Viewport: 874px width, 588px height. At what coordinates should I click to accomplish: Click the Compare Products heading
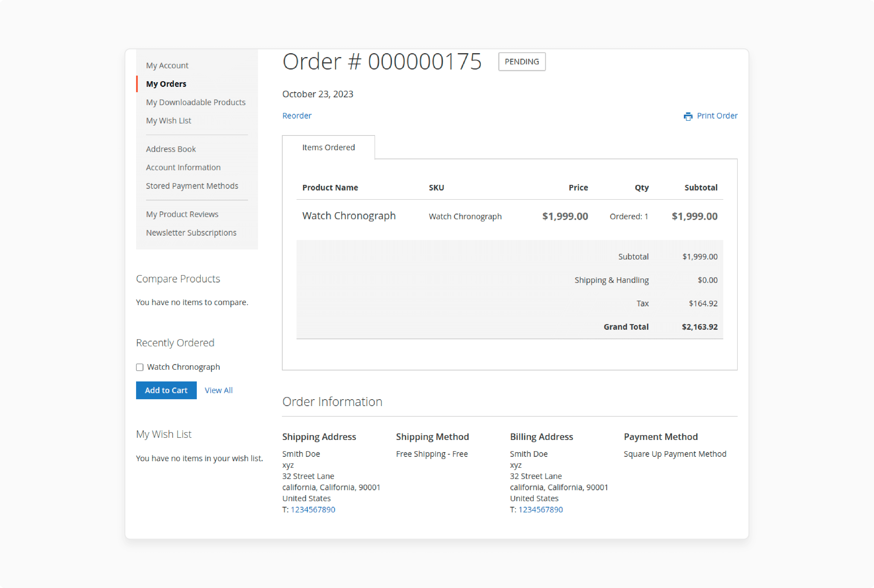(x=178, y=279)
